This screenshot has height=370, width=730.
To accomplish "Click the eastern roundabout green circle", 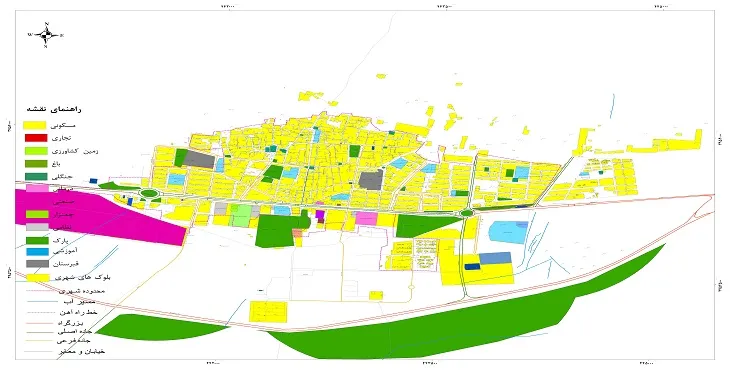I will tap(466, 213).
